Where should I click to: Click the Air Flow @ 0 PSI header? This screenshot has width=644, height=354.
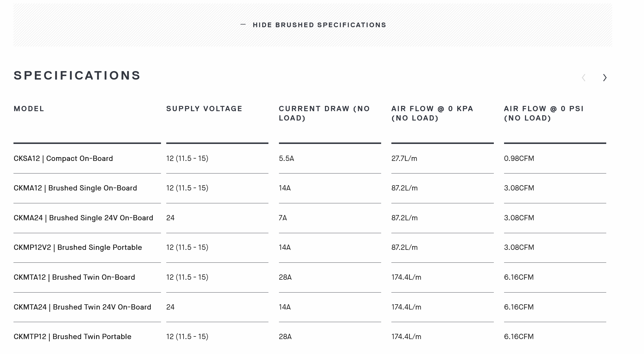point(544,114)
